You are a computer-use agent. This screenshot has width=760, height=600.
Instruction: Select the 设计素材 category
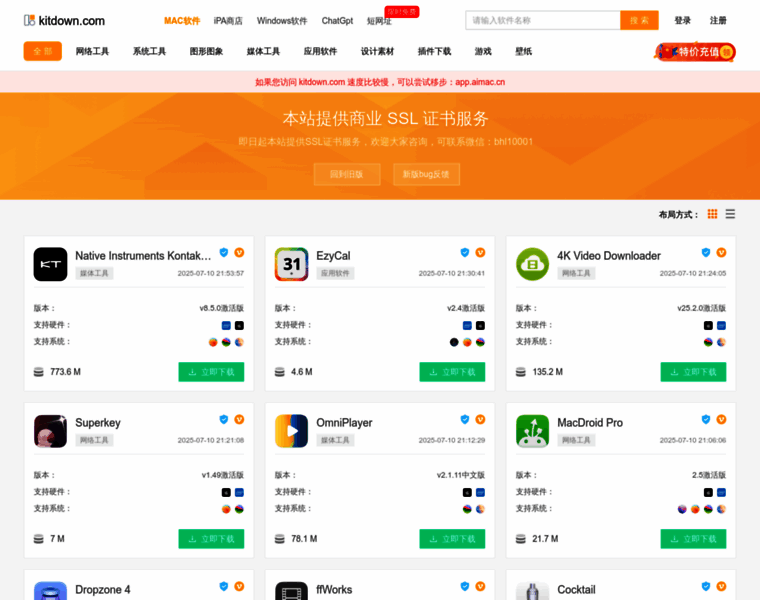[377, 51]
